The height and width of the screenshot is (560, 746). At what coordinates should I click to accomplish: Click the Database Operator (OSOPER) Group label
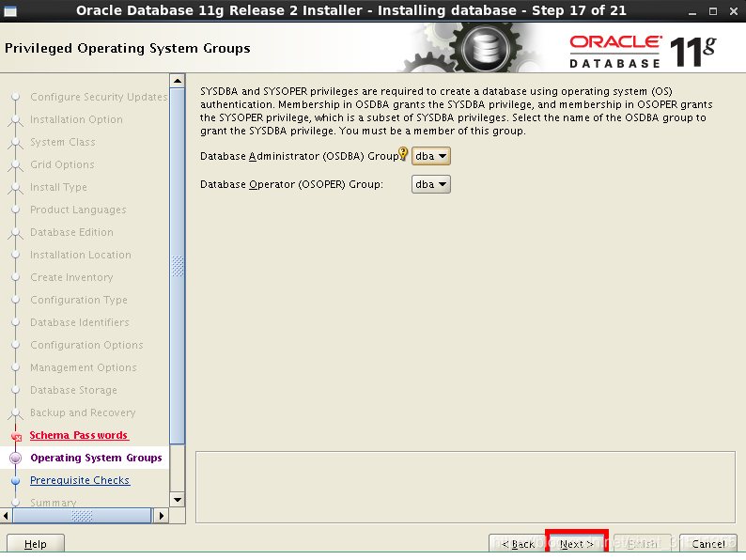tap(291, 184)
